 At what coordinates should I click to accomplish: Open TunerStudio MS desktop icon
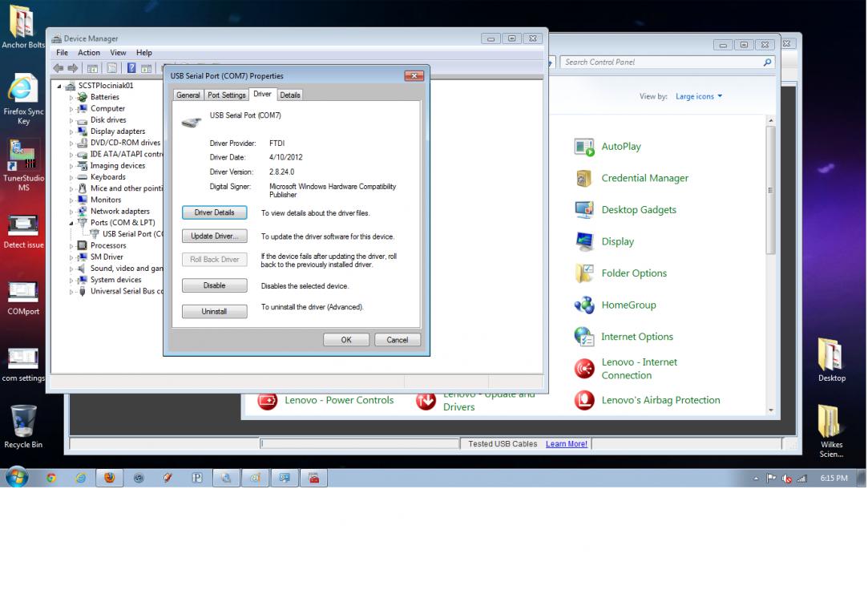pyautogui.click(x=22, y=152)
